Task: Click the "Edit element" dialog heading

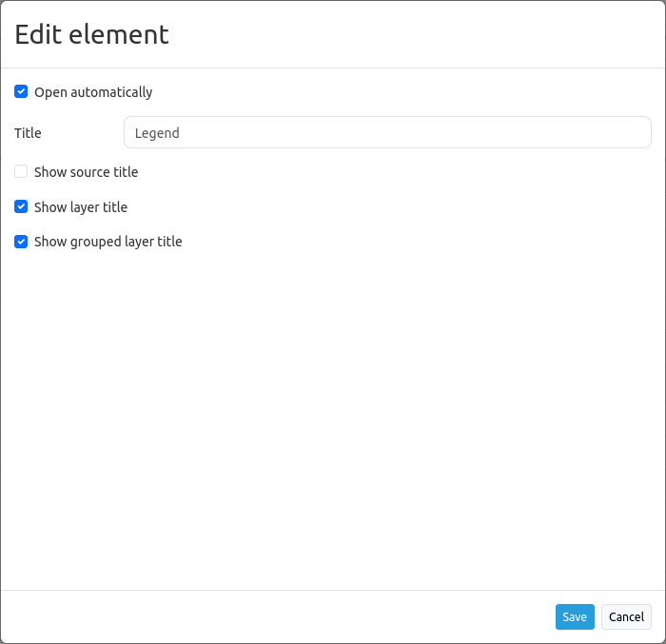Action: [91, 34]
